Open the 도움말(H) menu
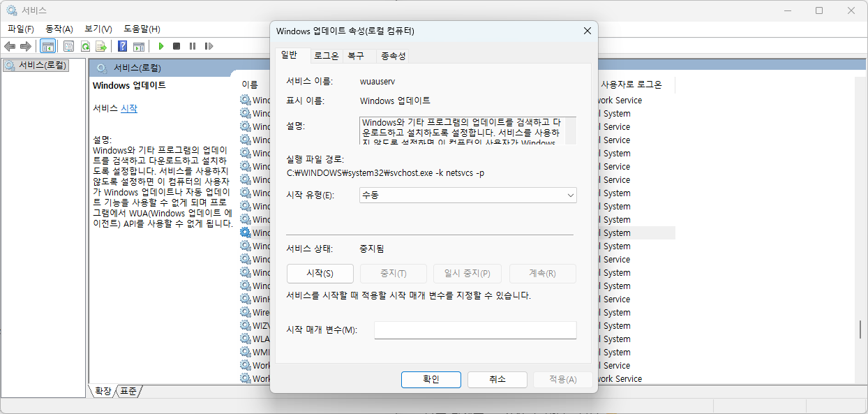 point(142,29)
